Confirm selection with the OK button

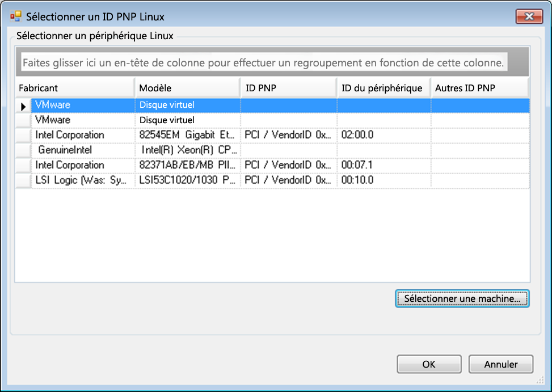(x=429, y=364)
